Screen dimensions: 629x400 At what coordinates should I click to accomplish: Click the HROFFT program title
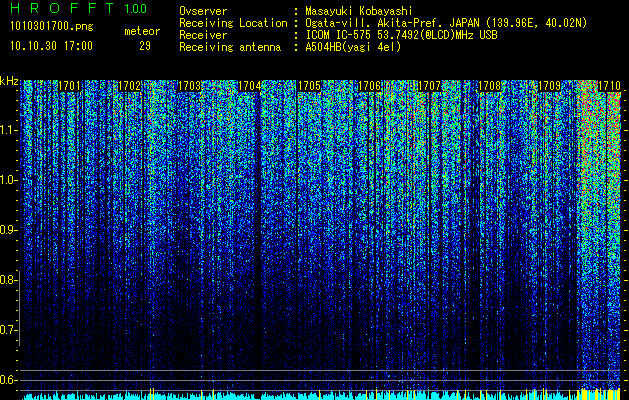click(62, 8)
